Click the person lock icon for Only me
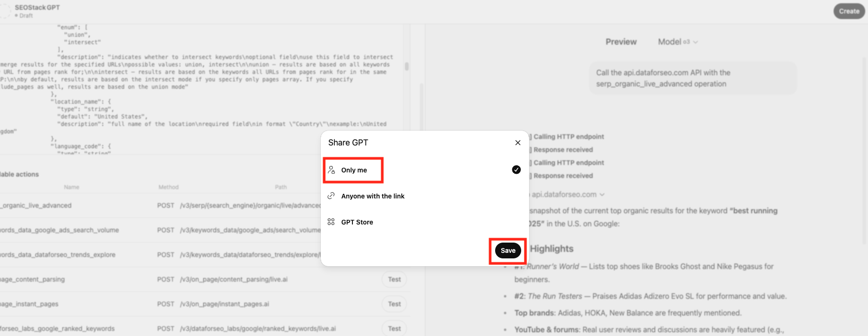Screen dimensions: 868x336 point(331,170)
